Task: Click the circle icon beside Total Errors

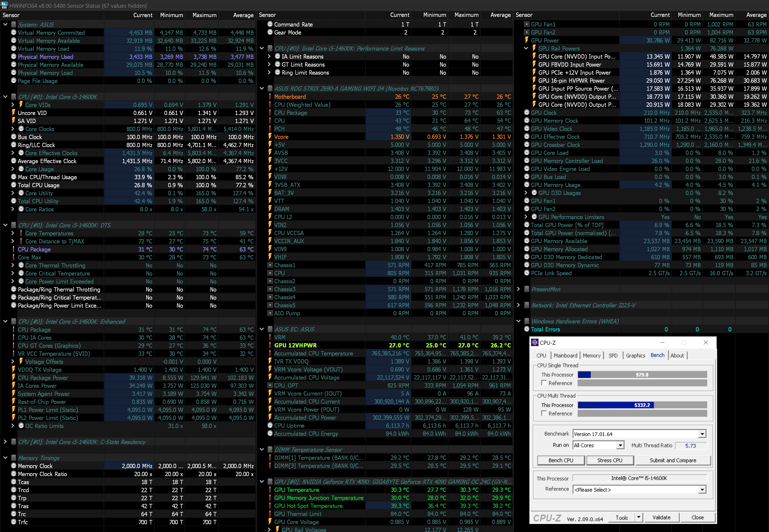Action: (x=527, y=329)
